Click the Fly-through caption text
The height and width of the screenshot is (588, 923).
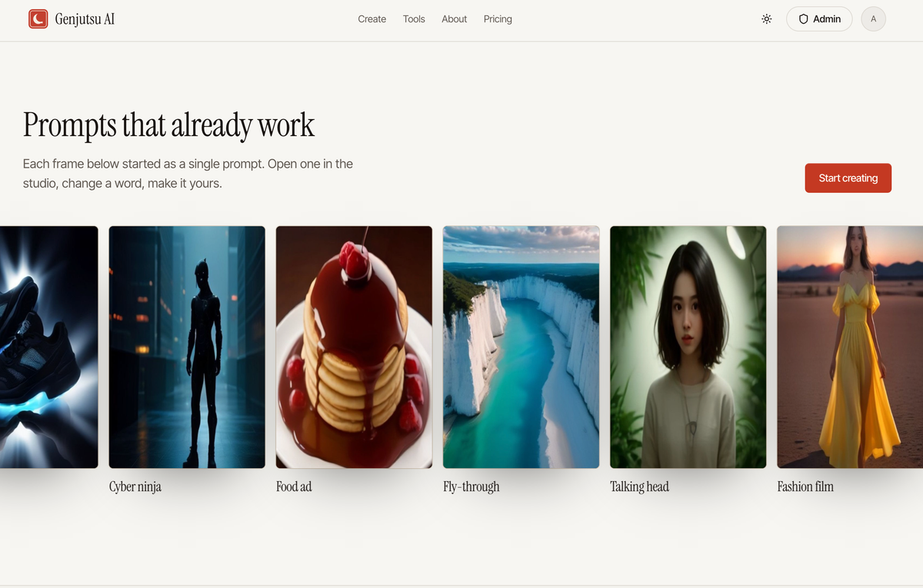click(471, 487)
